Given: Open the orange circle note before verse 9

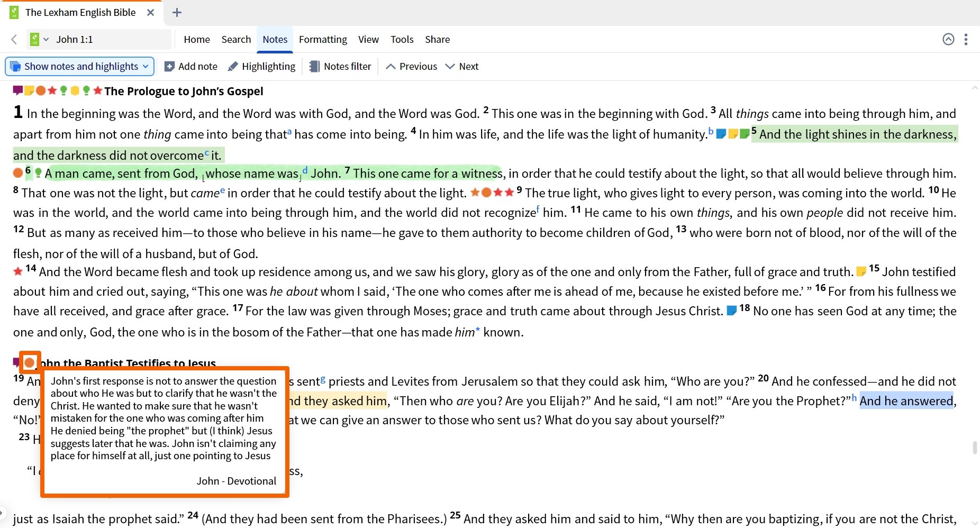Looking at the screenshot, I should 486,193.
